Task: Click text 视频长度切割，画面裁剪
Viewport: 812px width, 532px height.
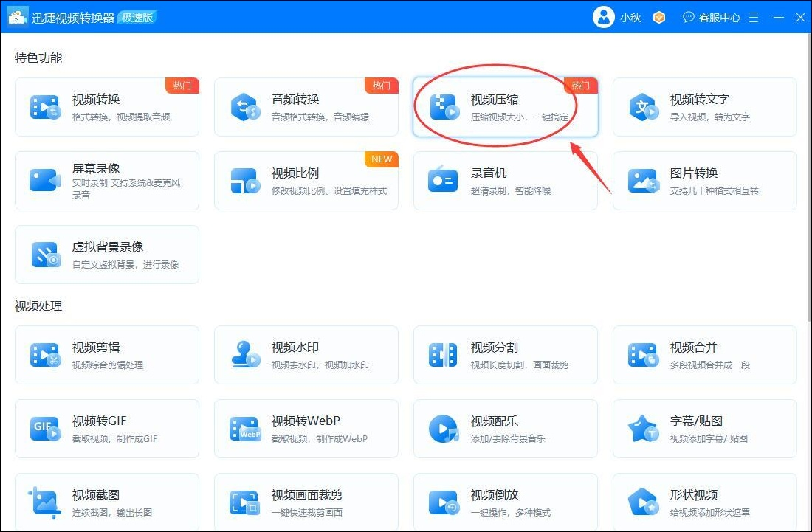Action: pyautogui.click(x=520, y=365)
